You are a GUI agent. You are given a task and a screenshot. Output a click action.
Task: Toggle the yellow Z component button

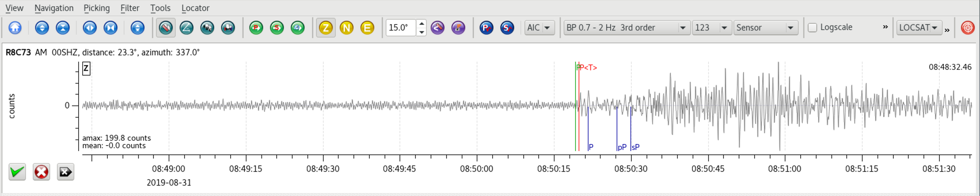tap(326, 28)
